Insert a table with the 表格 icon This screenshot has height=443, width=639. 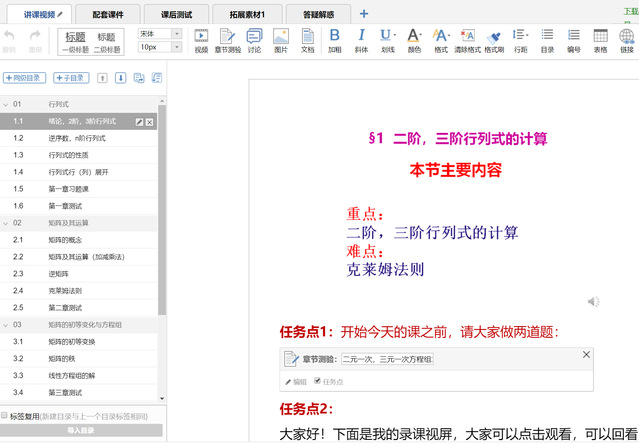tap(600, 35)
